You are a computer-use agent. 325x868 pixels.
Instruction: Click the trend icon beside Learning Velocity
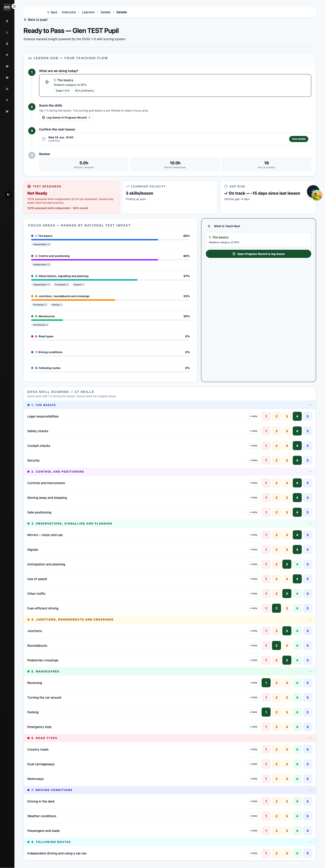point(128,186)
